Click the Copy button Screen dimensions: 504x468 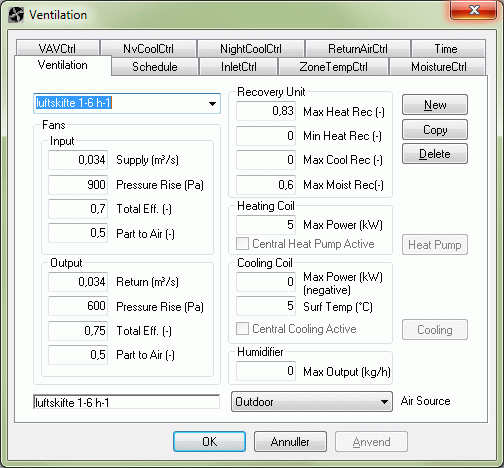click(435, 129)
